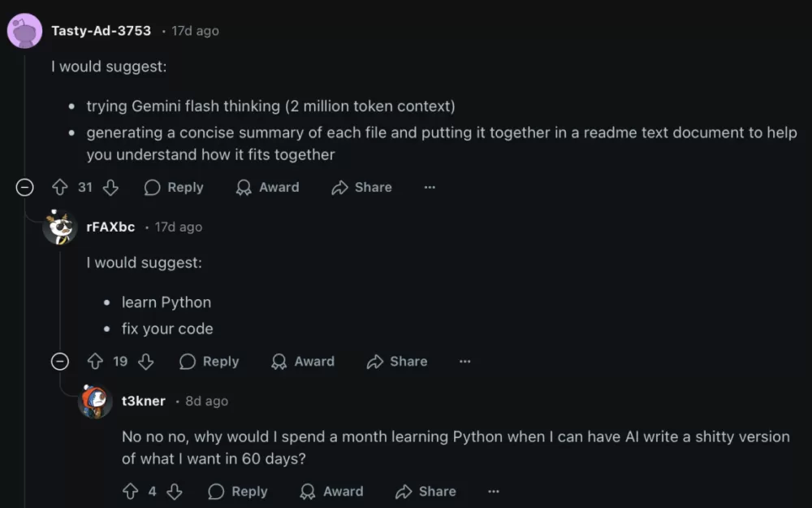Share t3kner's comment
The height and width of the screenshot is (508, 812).
tap(425, 492)
